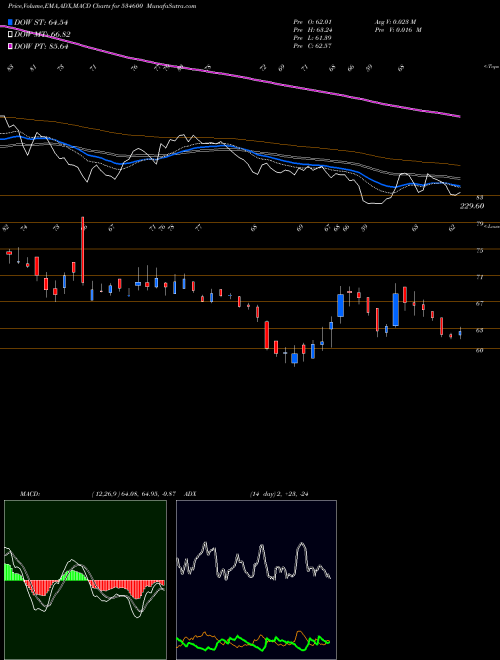Click the MACD histogram chart panel
The width and height of the screenshot is (500, 660).
85,580
